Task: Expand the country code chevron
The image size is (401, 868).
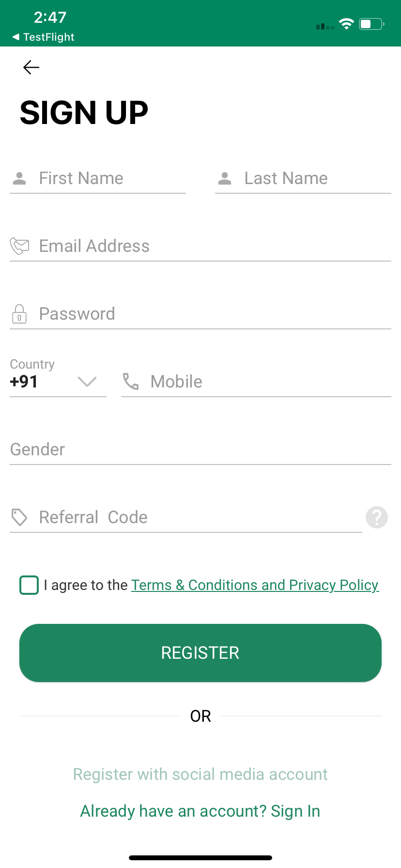Action: [87, 382]
